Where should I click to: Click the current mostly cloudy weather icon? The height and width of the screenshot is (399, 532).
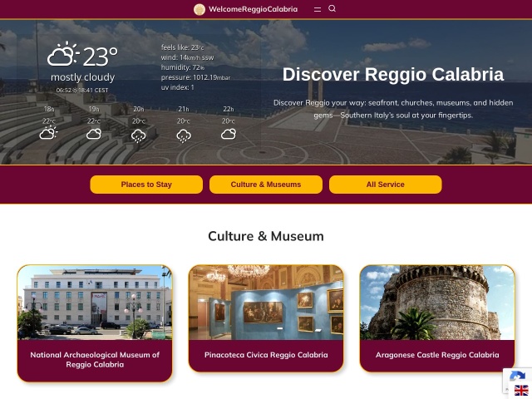[x=63, y=54]
